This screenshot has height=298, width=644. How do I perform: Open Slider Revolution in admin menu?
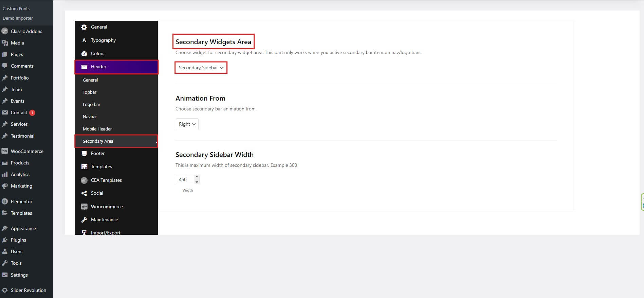click(x=28, y=291)
